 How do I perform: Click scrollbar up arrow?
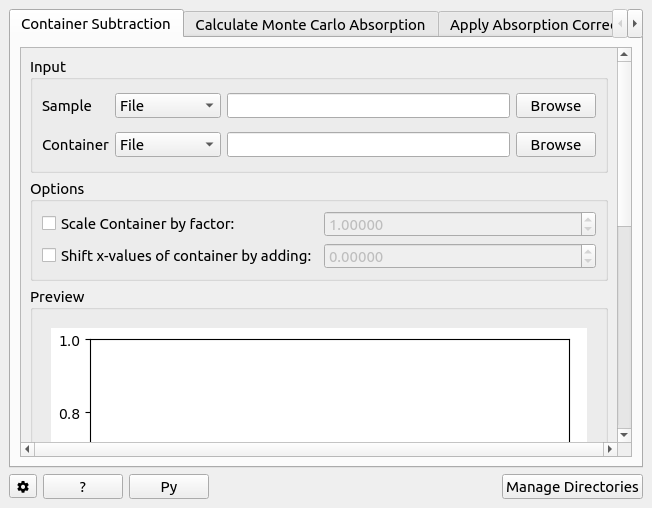(624, 54)
